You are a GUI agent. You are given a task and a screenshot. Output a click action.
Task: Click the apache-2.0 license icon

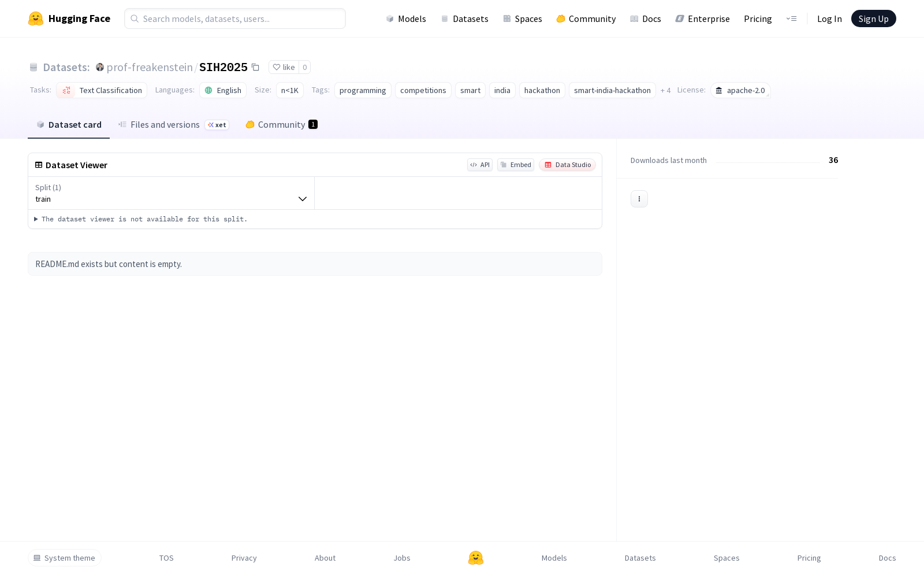(719, 90)
